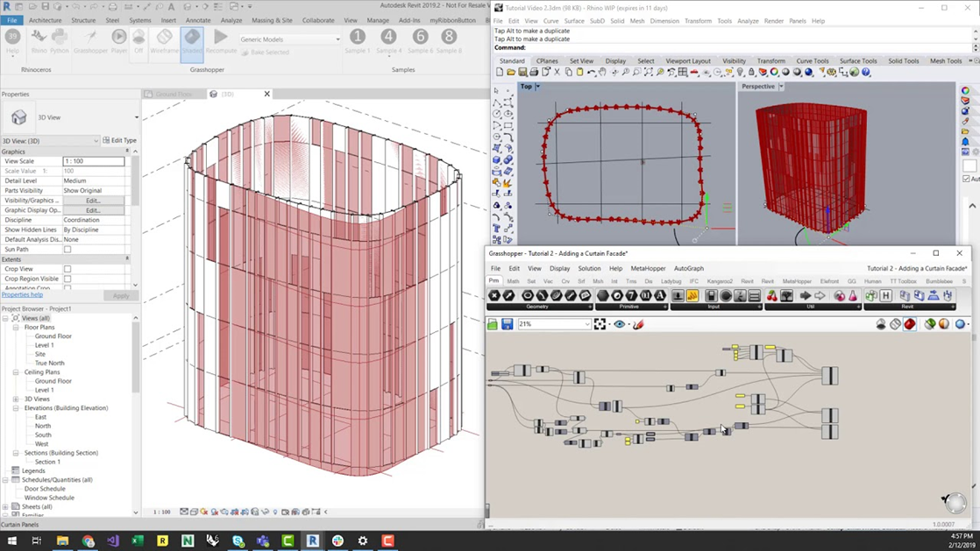The width and height of the screenshot is (980, 551).
Task: Click Grasshopper zoom extents icon
Action: coord(600,324)
